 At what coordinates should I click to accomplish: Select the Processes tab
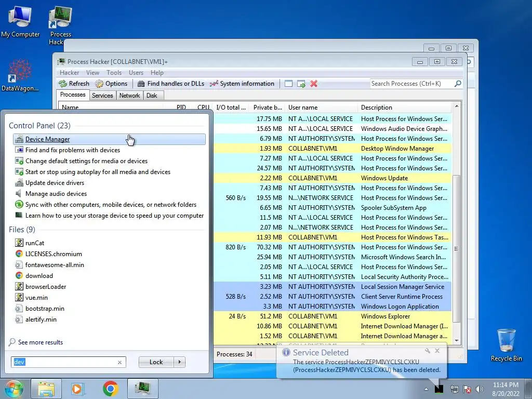coord(73,95)
